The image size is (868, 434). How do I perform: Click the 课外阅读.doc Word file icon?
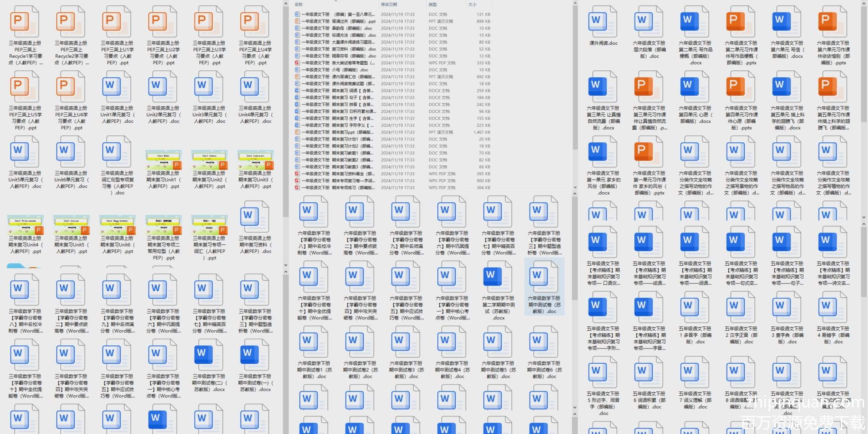click(x=603, y=22)
